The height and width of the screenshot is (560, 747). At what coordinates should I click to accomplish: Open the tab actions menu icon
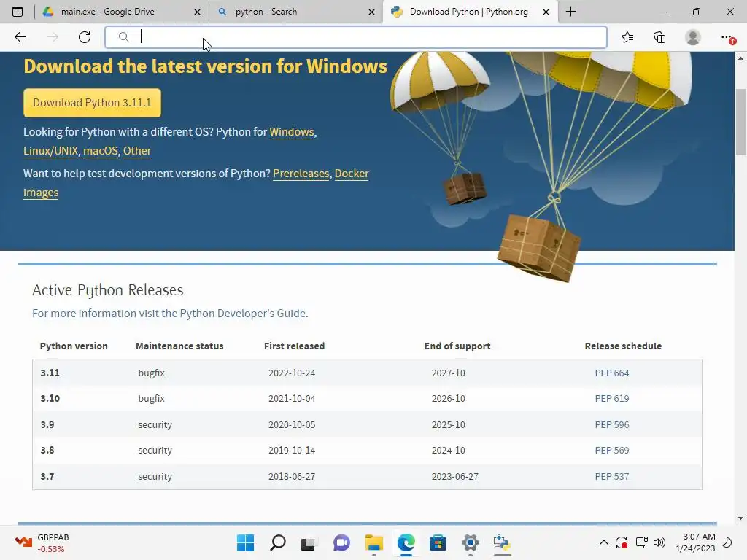18,12
